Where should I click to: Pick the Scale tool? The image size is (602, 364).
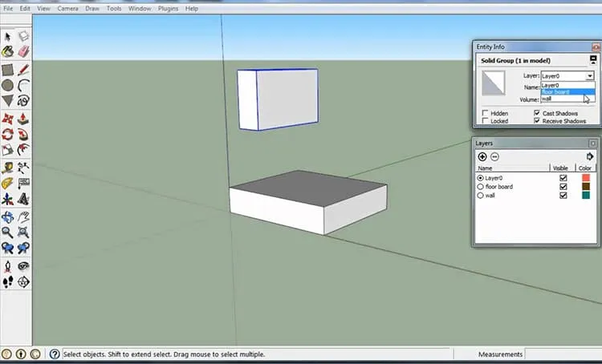point(8,150)
